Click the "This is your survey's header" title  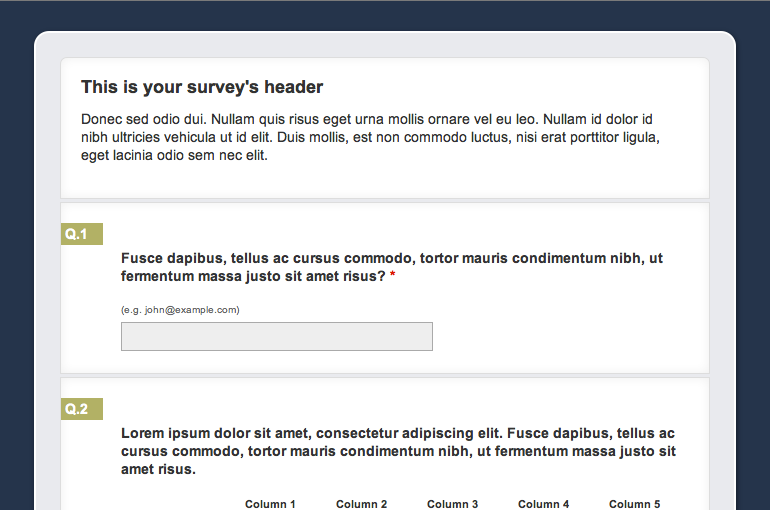click(x=202, y=88)
